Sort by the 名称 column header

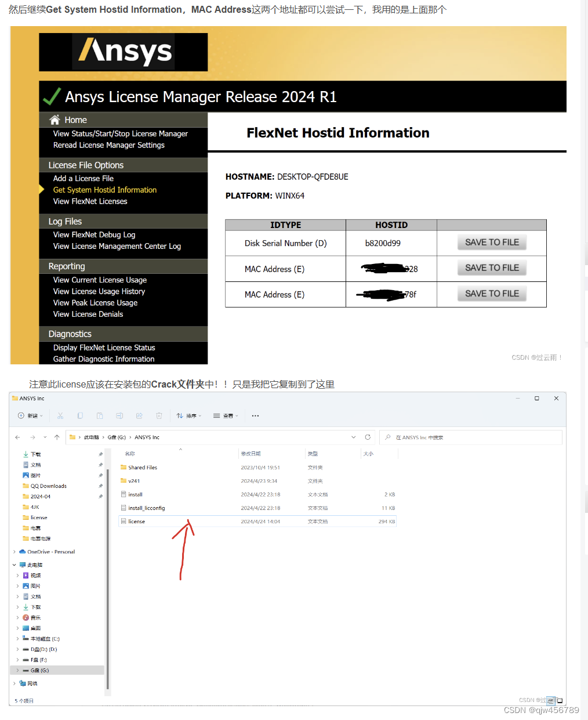(x=130, y=454)
